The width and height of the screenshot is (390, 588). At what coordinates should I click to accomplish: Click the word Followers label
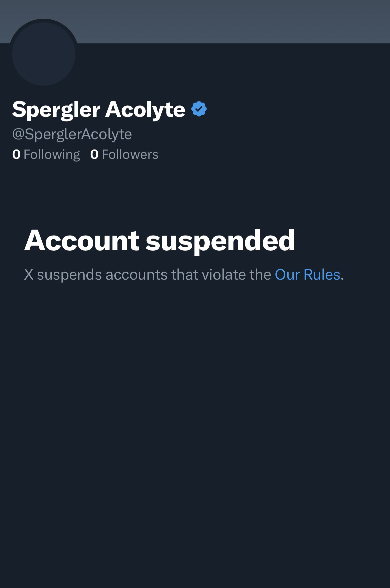(x=130, y=155)
